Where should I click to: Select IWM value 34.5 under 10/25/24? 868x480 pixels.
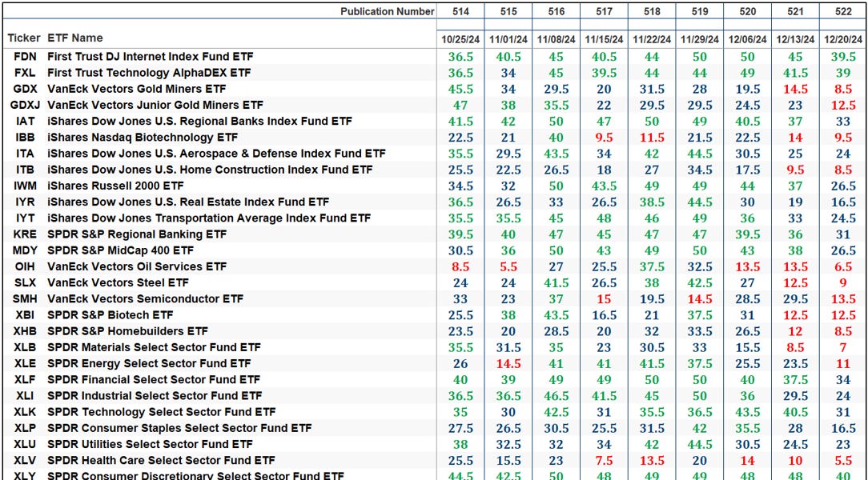tap(460, 186)
